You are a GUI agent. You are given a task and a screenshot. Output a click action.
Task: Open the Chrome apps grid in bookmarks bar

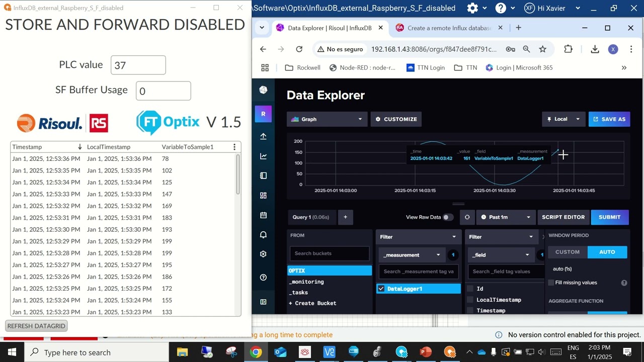(265, 67)
